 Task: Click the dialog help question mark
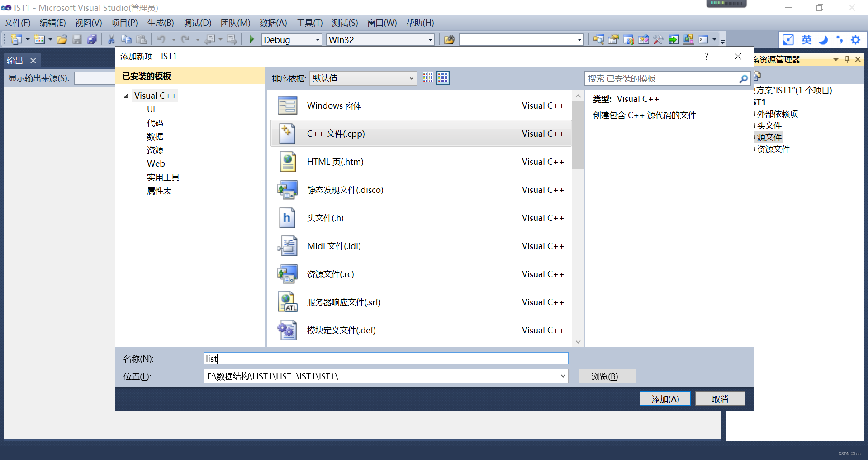tap(706, 56)
